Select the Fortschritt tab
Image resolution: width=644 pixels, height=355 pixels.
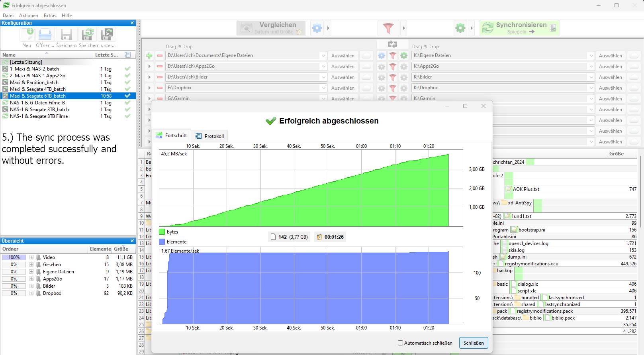(171, 135)
